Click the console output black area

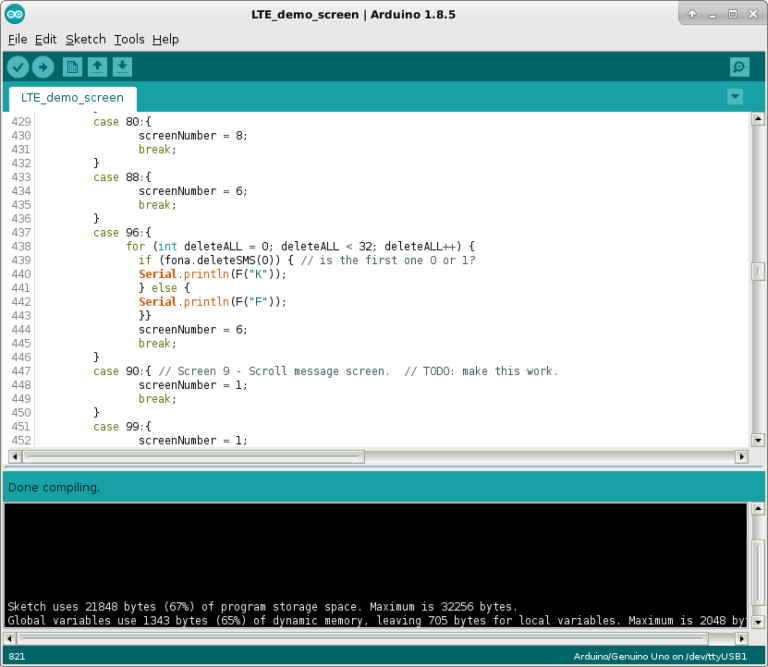[375, 550]
